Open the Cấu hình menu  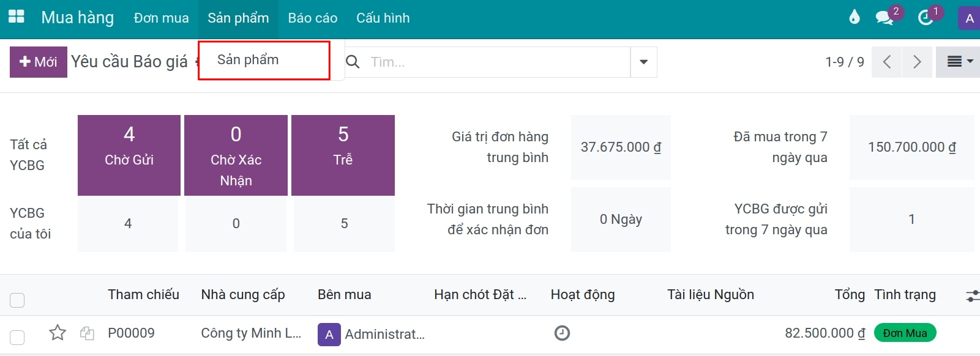(383, 18)
